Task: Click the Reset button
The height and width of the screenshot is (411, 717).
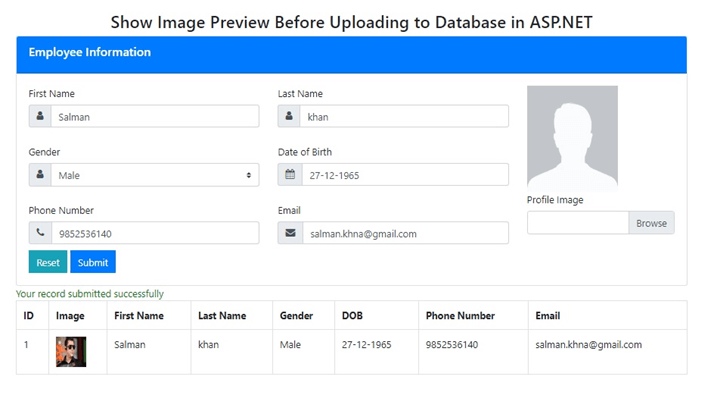Action: click(x=48, y=262)
